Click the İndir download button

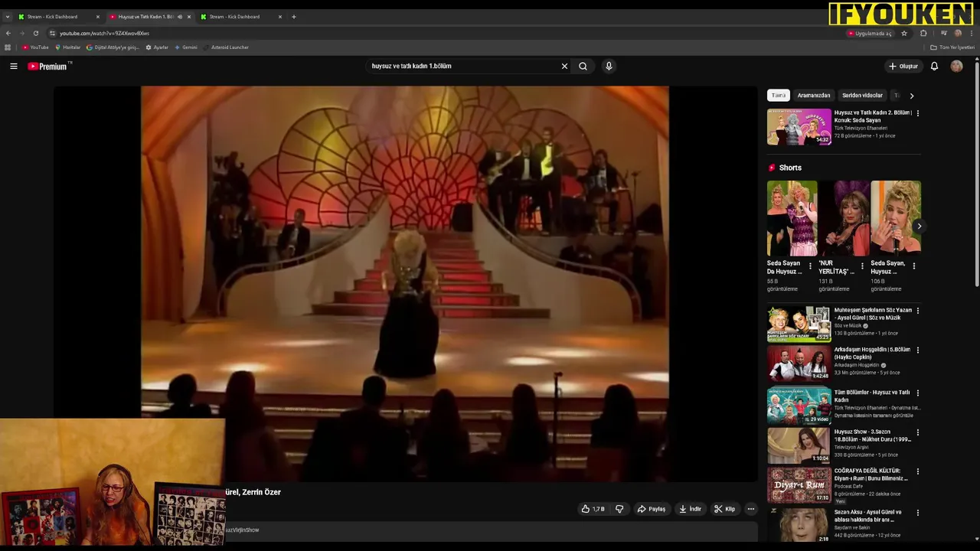[690, 509]
